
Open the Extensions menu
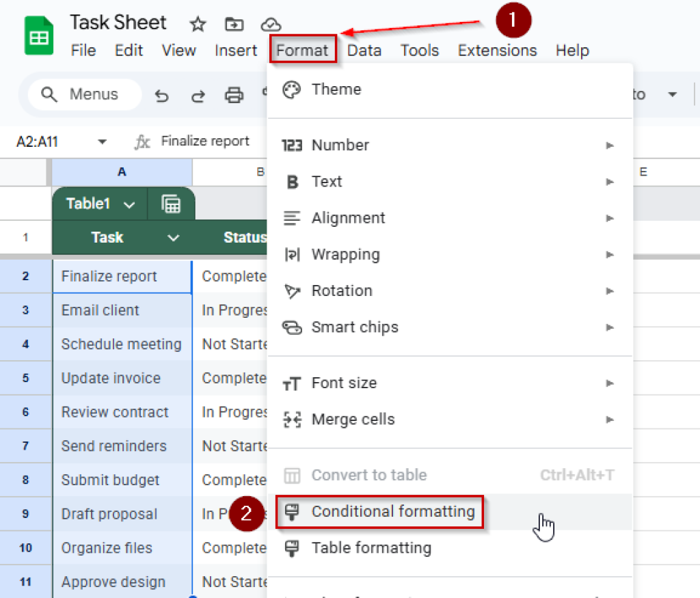[x=497, y=50]
